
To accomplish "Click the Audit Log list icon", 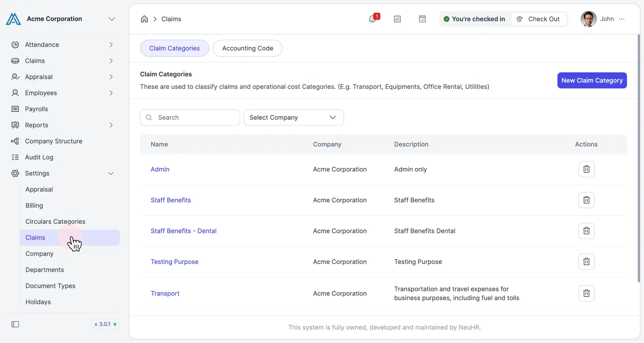I will [x=15, y=157].
